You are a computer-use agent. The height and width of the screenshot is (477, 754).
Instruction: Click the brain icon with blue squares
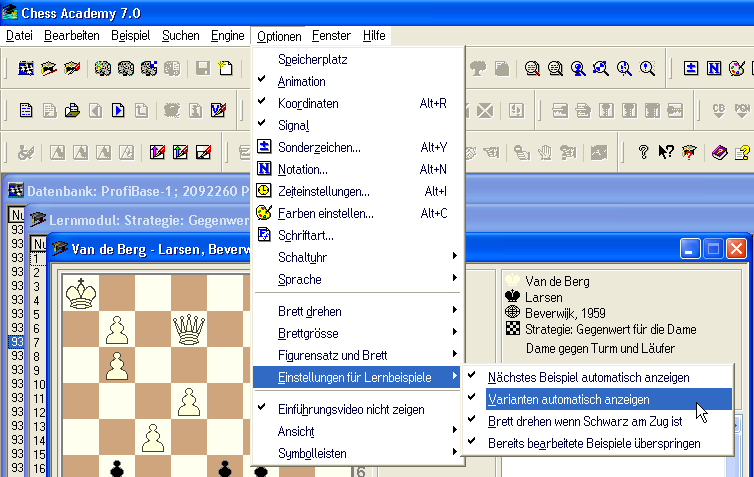tap(149, 69)
